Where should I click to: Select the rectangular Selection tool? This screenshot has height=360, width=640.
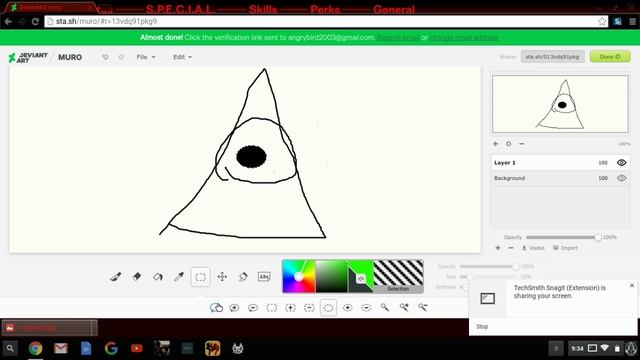click(x=200, y=277)
